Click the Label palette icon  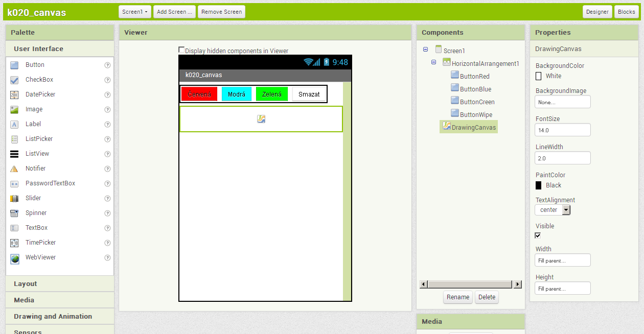click(x=14, y=125)
